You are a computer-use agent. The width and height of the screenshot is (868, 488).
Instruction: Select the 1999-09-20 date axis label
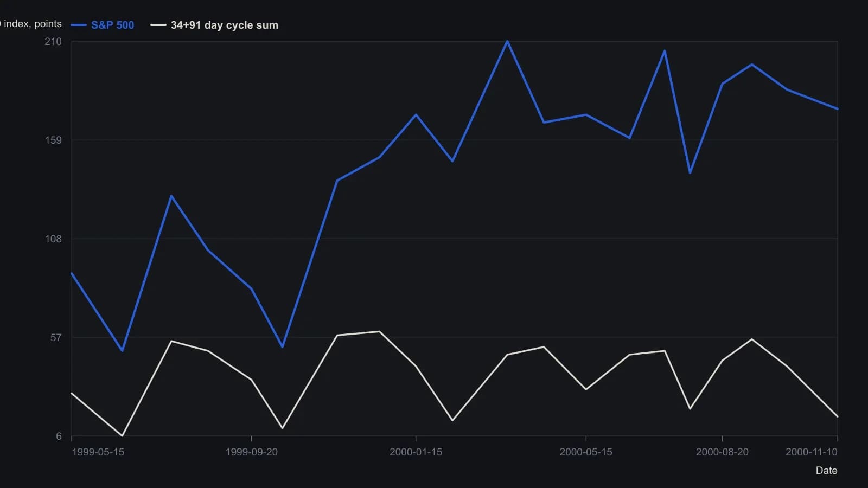(x=251, y=452)
